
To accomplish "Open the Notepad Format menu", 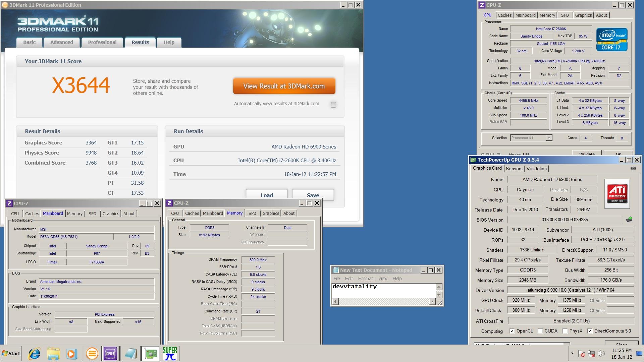I will coord(366,279).
